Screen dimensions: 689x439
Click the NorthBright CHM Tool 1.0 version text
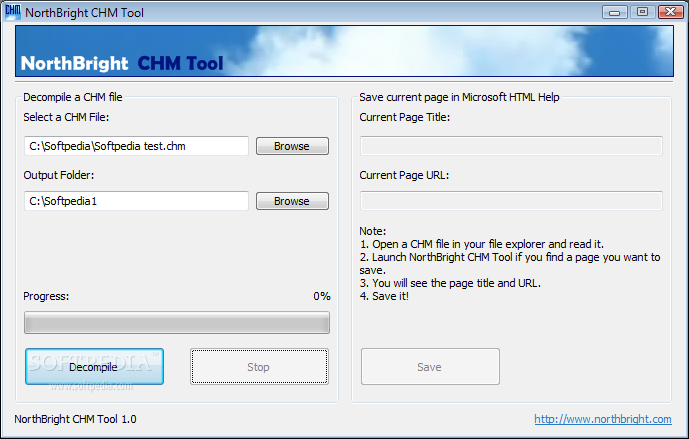tap(75, 419)
